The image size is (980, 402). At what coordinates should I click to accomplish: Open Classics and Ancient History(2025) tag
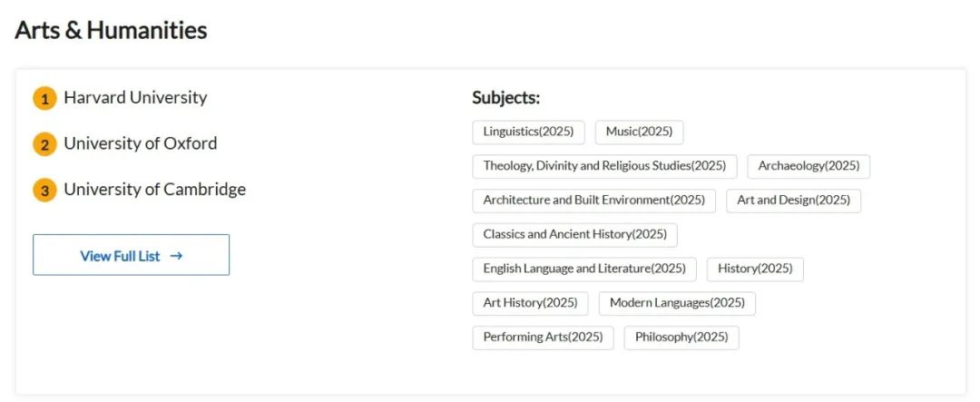(575, 235)
